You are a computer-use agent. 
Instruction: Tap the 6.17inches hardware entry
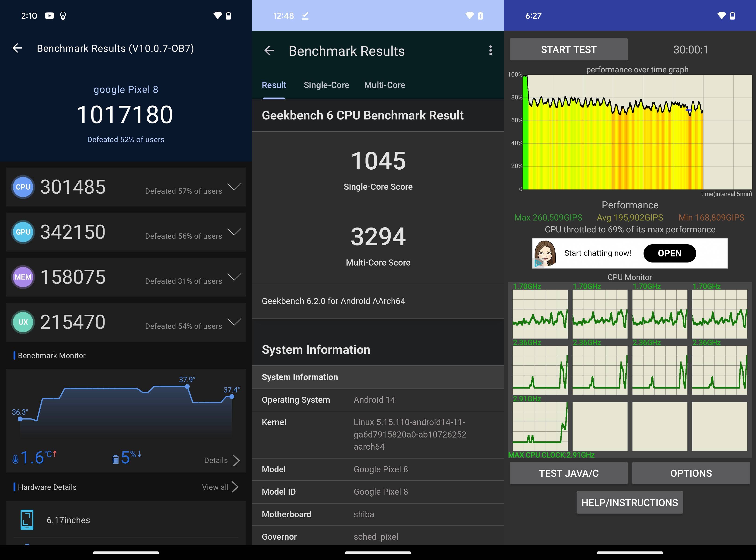tap(126, 520)
